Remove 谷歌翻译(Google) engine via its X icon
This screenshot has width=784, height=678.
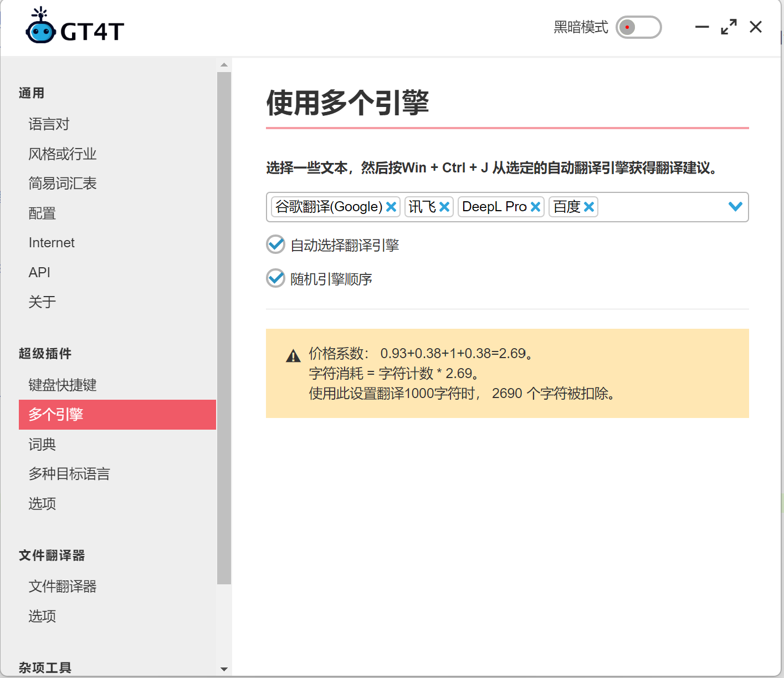(392, 206)
